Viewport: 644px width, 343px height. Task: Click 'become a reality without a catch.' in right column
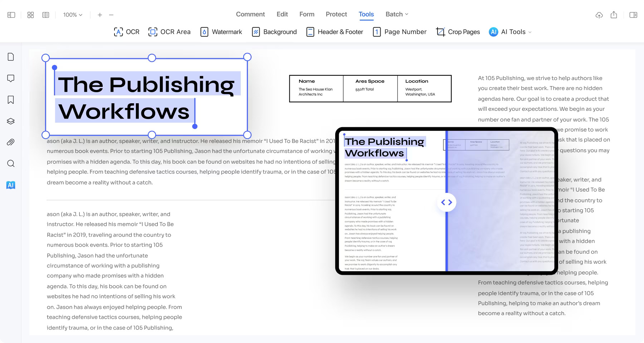(522, 313)
